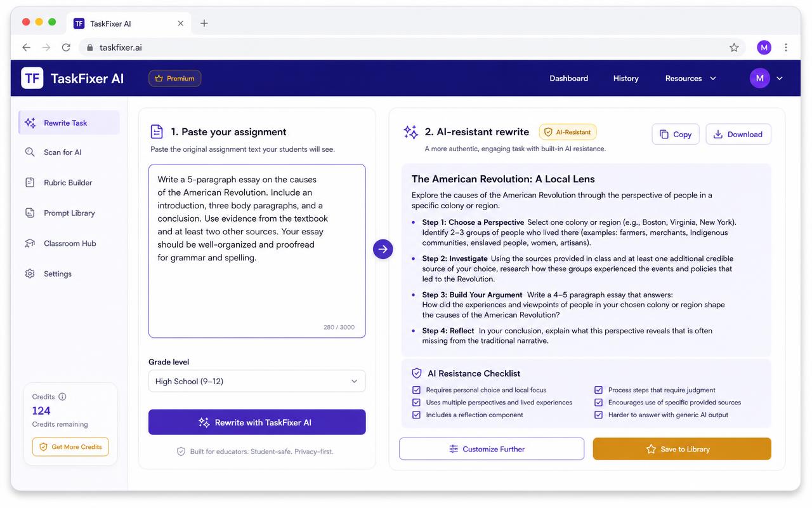Toggle Harder to answer with generic AI output checkbox

598,415
